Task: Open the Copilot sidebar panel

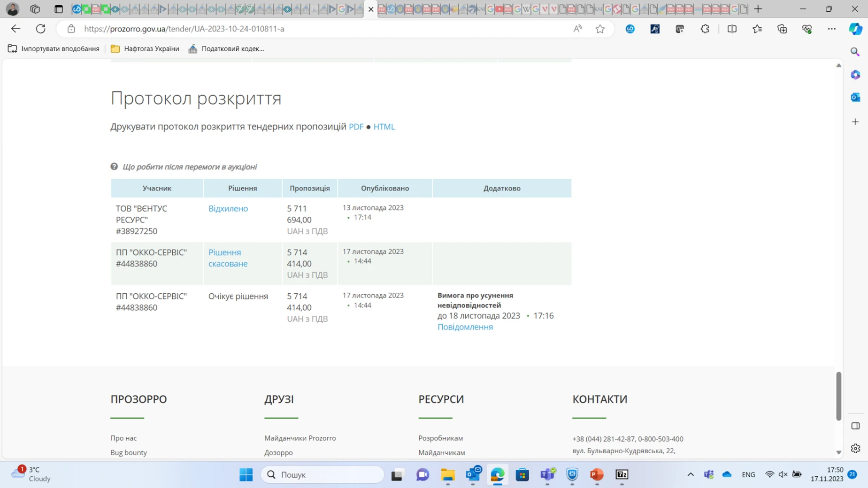Action: point(855,29)
